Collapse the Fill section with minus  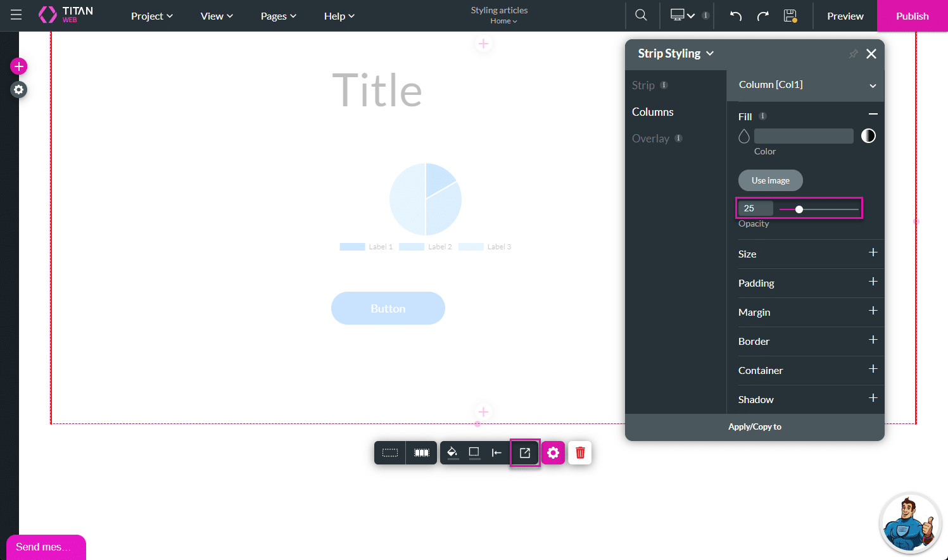click(873, 115)
